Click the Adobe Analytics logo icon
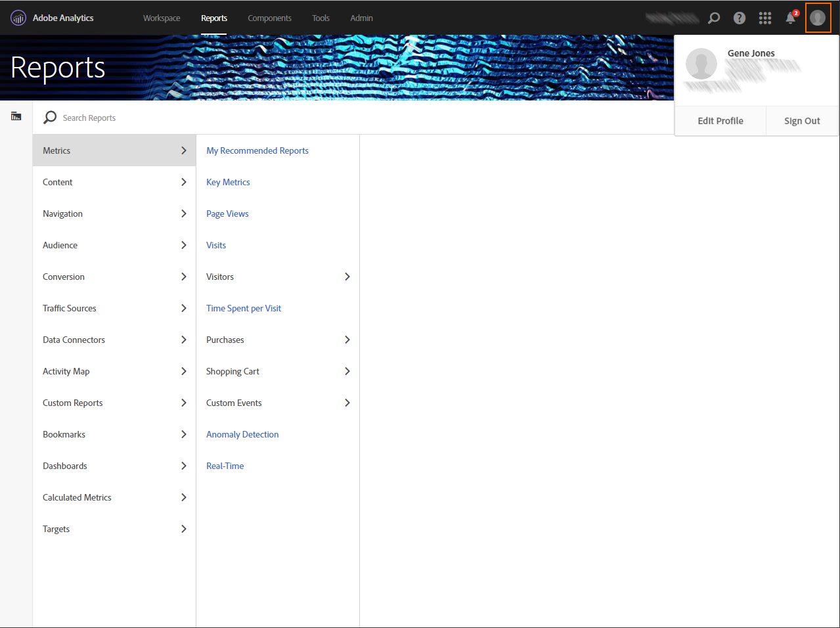Image resolution: width=840 pixels, height=628 pixels. tap(18, 18)
